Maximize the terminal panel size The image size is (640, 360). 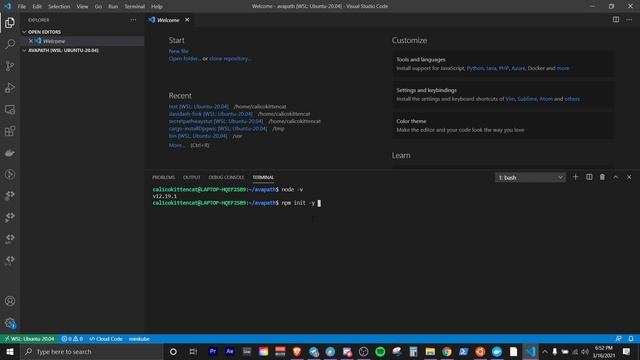point(616,177)
